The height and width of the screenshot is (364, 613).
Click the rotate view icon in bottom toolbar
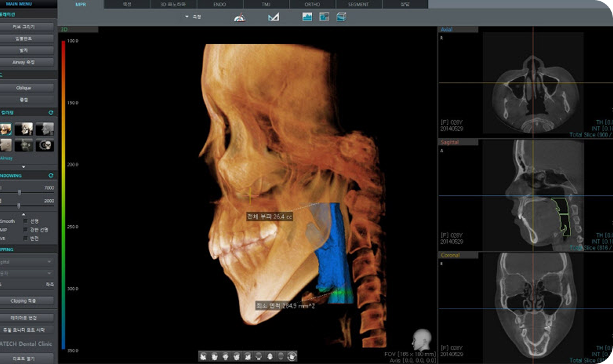click(x=292, y=356)
